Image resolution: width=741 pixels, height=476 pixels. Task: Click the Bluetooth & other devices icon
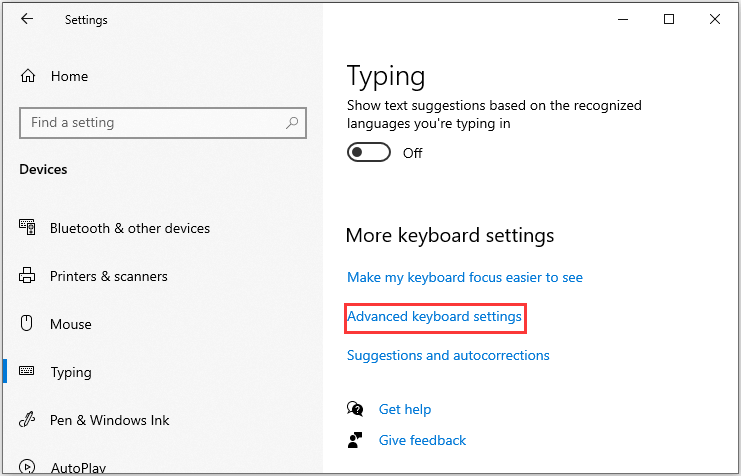tap(27, 227)
